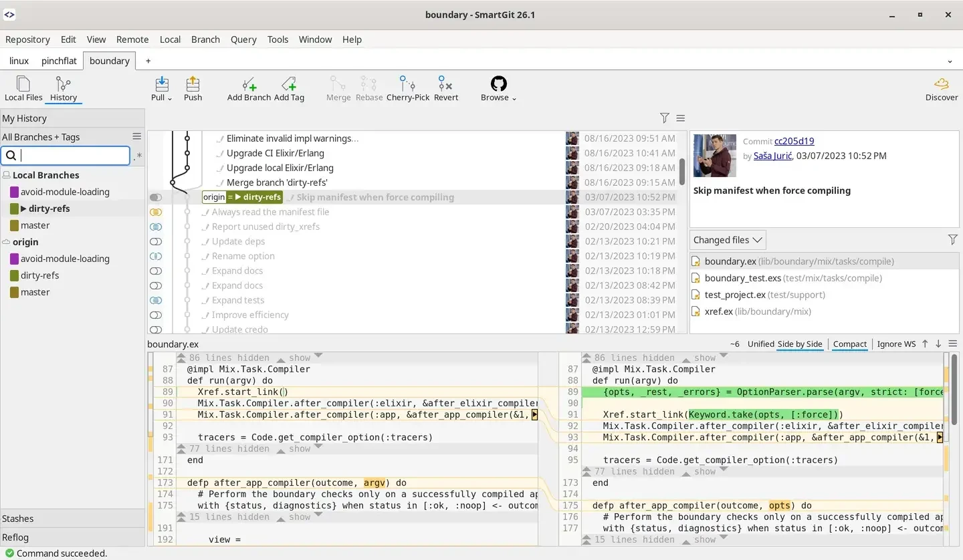Focus the branch search input field
The width and height of the screenshot is (963, 560).
pos(65,156)
